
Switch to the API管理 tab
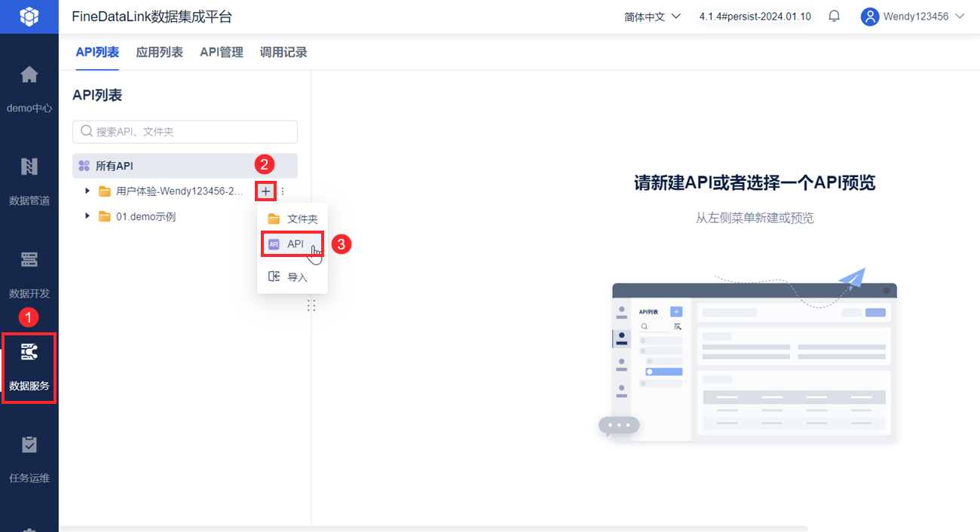tap(222, 52)
